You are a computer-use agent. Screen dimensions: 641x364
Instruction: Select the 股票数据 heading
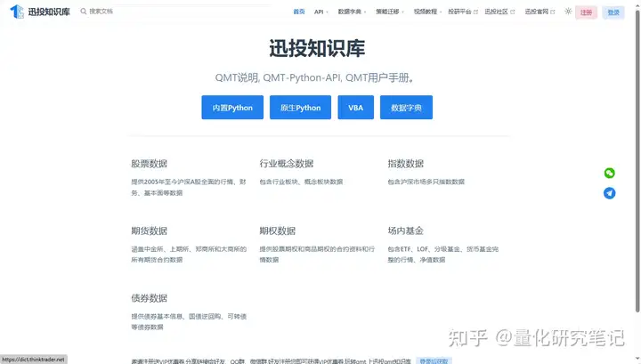[x=149, y=164]
